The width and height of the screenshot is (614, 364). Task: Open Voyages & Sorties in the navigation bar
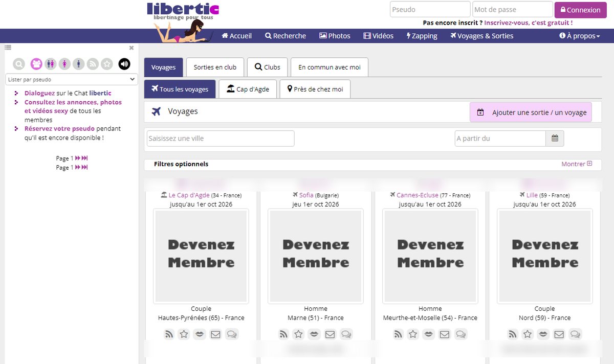click(x=481, y=36)
